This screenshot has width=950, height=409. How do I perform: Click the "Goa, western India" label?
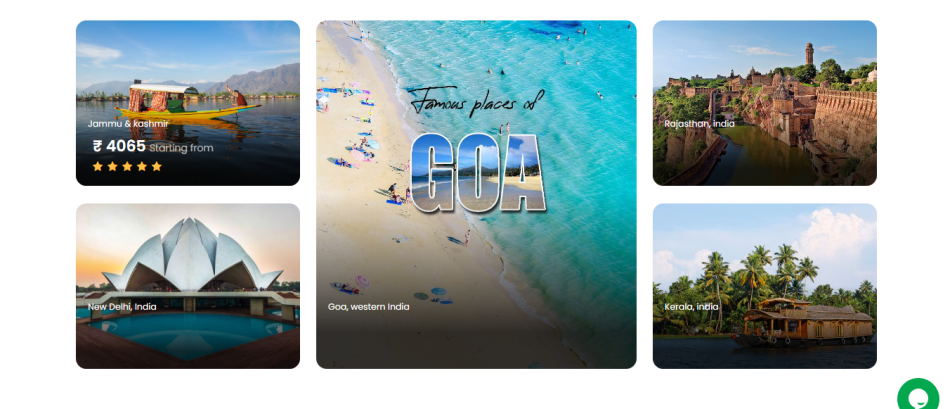pyautogui.click(x=368, y=307)
